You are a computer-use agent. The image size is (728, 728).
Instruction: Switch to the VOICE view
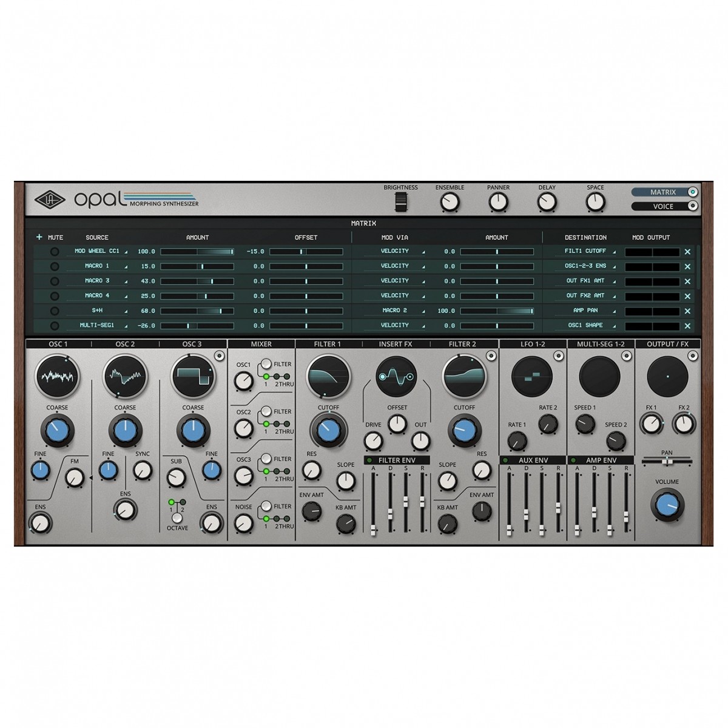coord(665,206)
